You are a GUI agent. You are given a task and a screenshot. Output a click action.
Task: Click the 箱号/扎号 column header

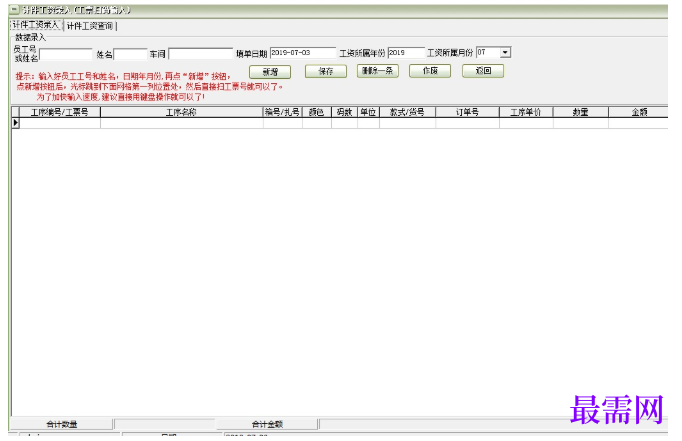(x=283, y=112)
